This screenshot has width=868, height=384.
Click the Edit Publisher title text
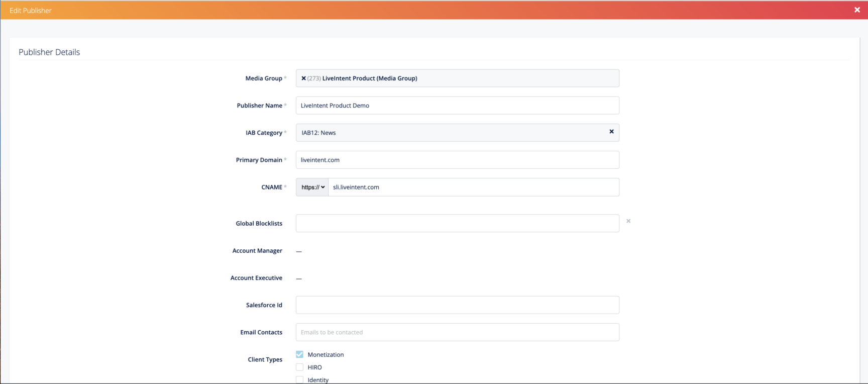(x=31, y=11)
